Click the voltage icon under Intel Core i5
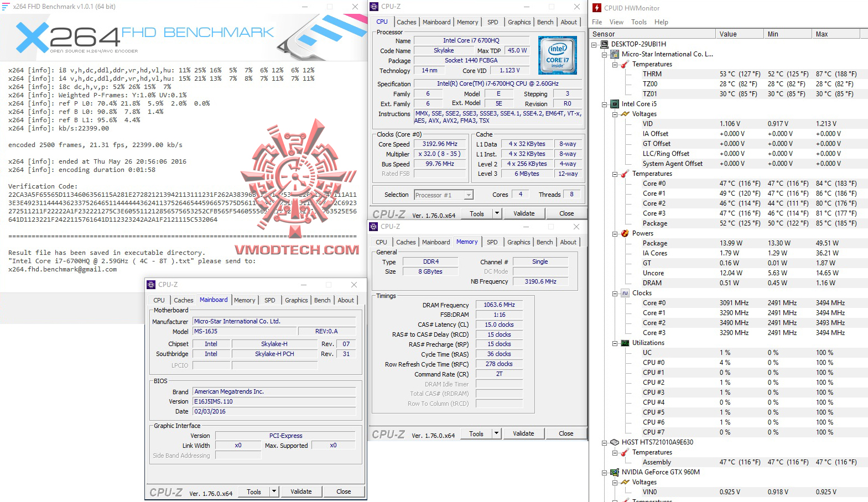Image resolution: width=868 pixels, height=502 pixels. (625, 114)
